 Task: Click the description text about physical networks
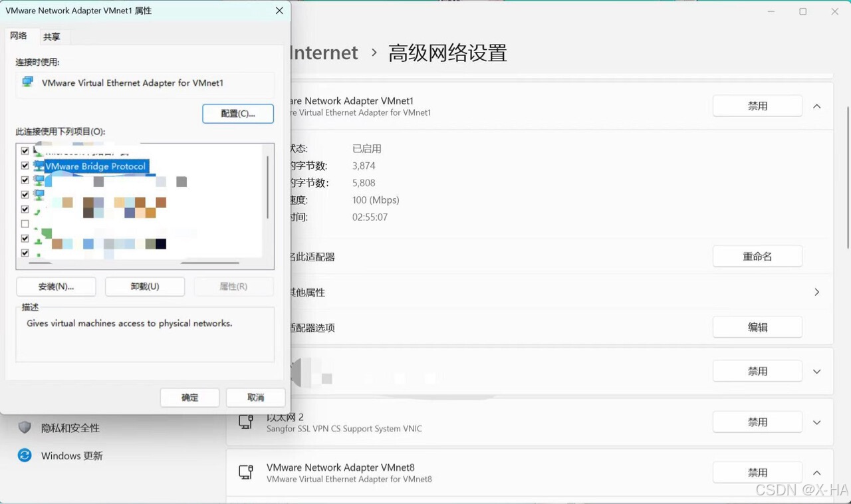(129, 324)
